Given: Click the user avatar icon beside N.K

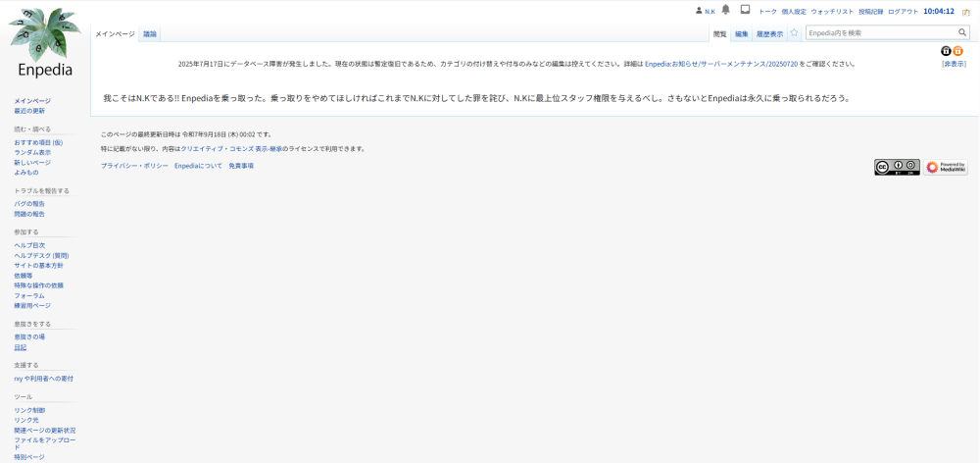Looking at the screenshot, I should (699, 11).
